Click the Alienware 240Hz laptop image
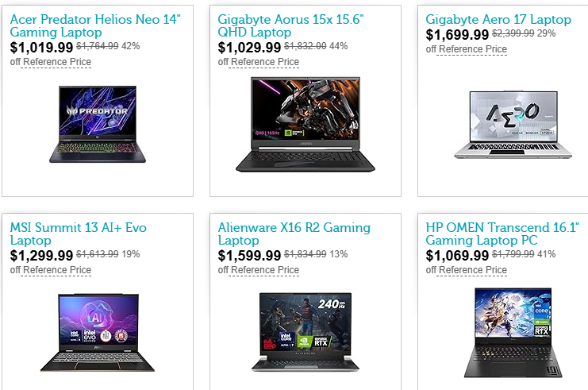This screenshot has width=588, height=390. [x=306, y=333]
